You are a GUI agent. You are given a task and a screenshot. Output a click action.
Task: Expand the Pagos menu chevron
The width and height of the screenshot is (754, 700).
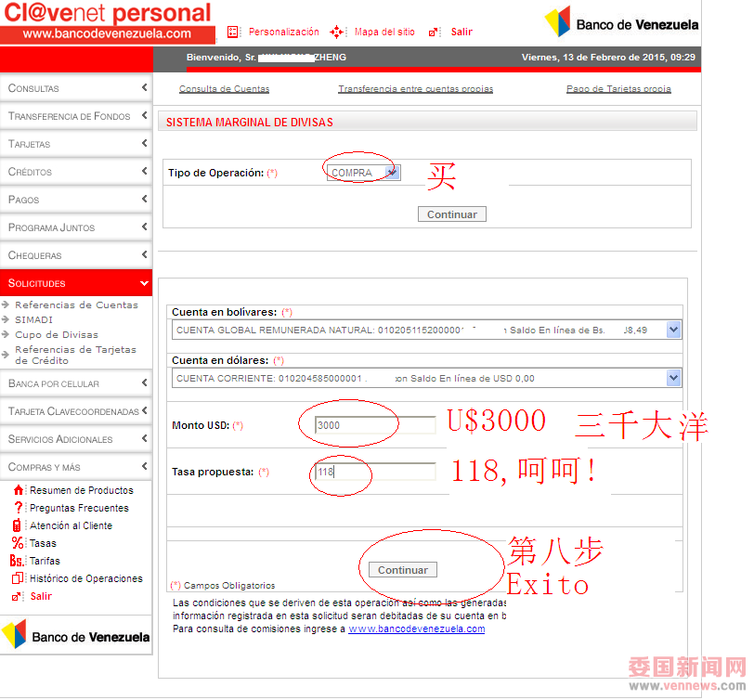[144, 199]
